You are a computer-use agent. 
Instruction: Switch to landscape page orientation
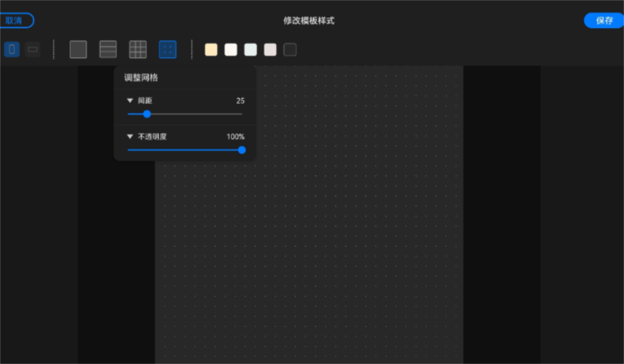32,50
